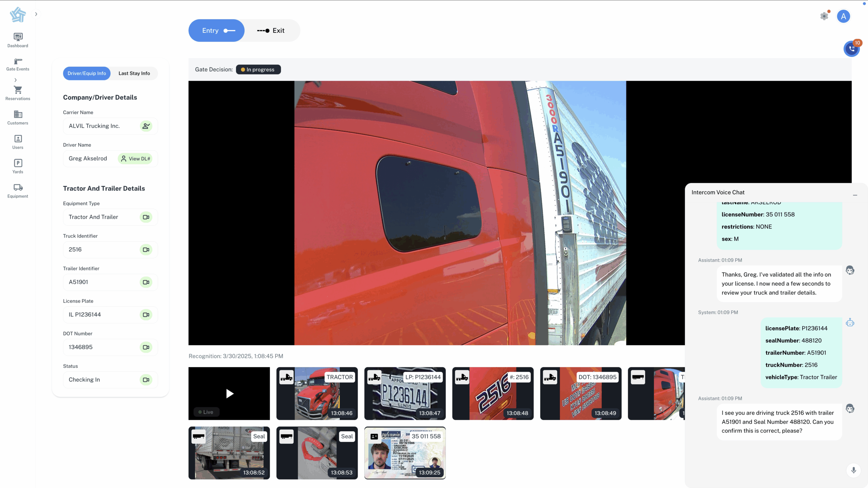Click the Driver Name field Greg Akselrod
This screenshot has height=488, width=868.
tap(111, 159)
